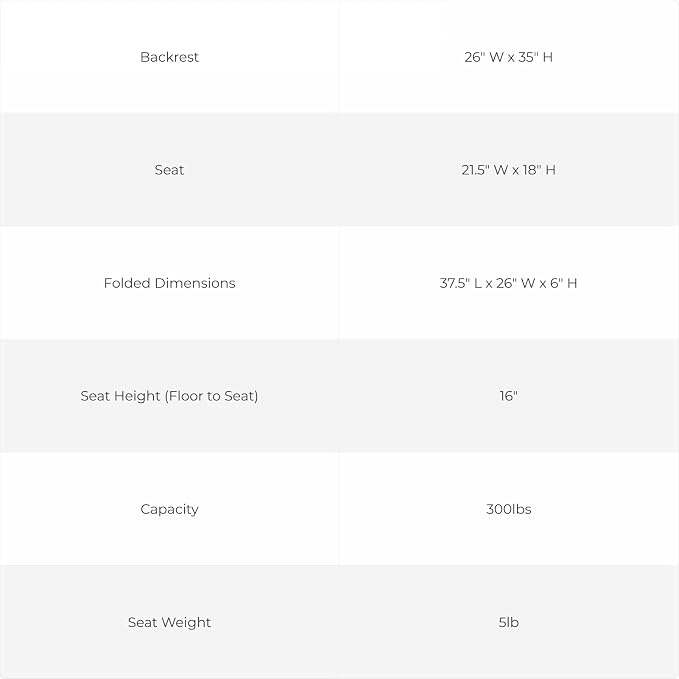The image size is (679, 679).
Task: Click the 18" H part of the seat size
Action: pos(539,170)
